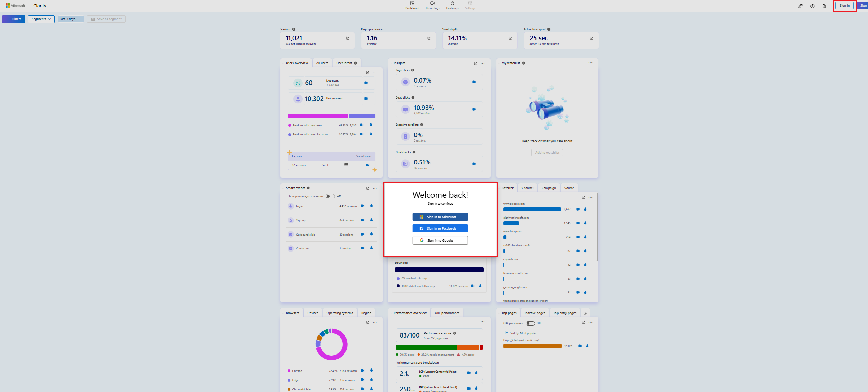Click the See all users link
This screenshot has width=868, height=392.
coord(363,156)
